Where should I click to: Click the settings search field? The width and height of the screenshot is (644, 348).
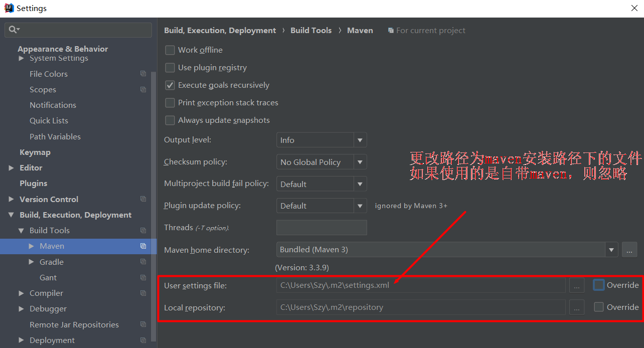point(78,30)
